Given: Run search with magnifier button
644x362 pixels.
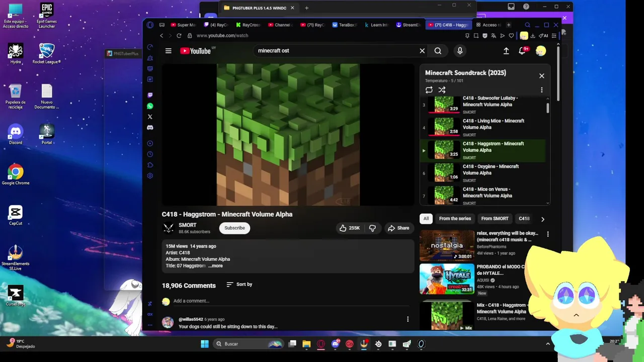Looking at the screenshot, I should click(438, 51).
